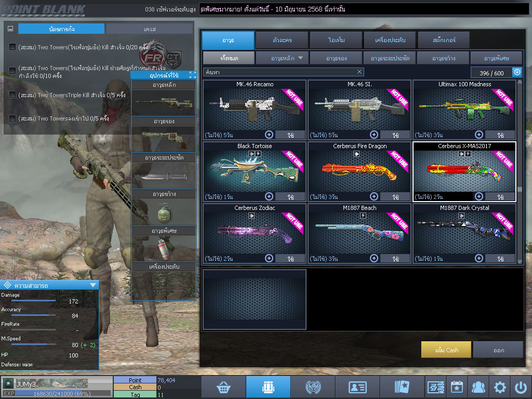Use the Cerberus Zodiac ใช้ button
Image resolution: width=532 pixels, height=399 pixels.
tap(290, 259)
